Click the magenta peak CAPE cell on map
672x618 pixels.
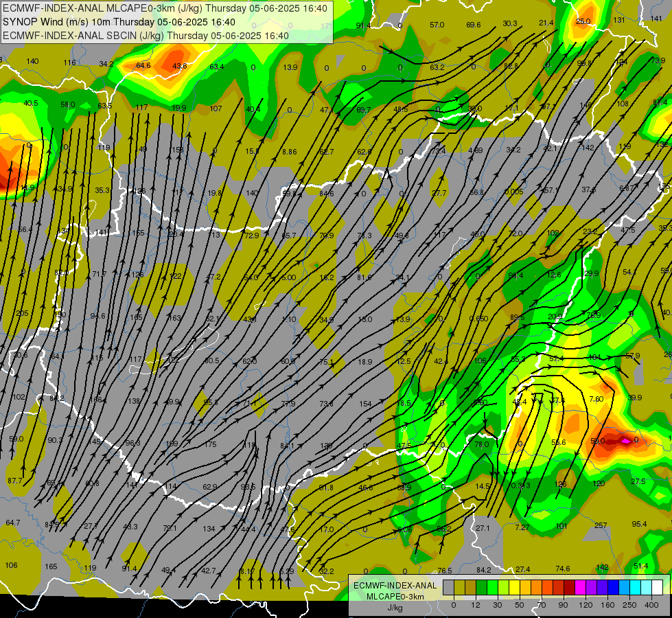tap(626, 440)
